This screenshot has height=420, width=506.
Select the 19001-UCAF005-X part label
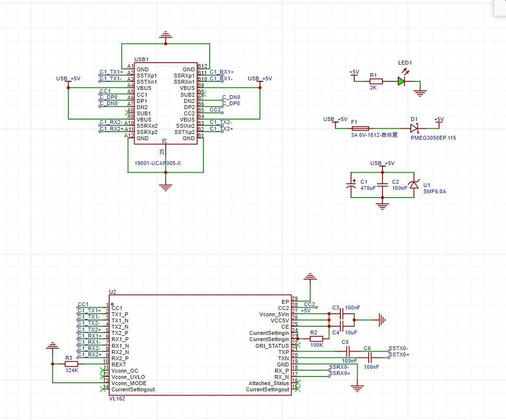[x=158, y=163]
